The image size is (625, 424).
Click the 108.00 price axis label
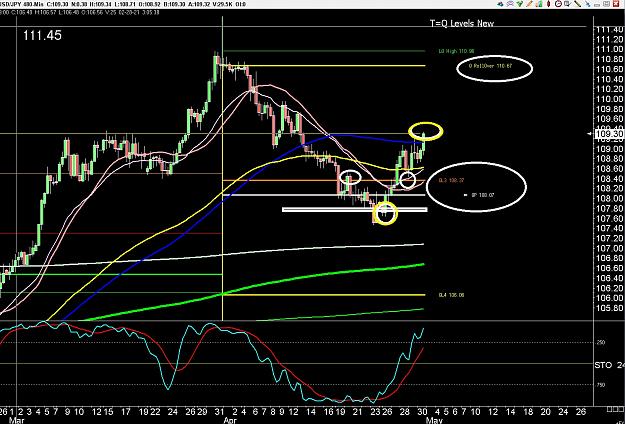[610, 198]
